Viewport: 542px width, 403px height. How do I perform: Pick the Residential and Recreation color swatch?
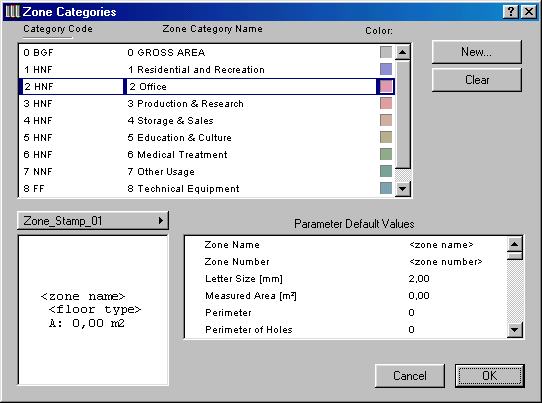(386, 69)
